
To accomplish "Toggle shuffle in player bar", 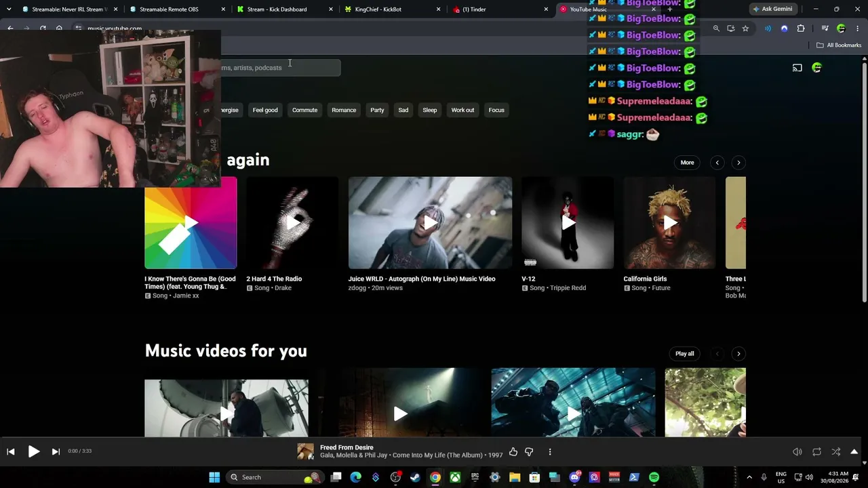I will pos(835,451).
